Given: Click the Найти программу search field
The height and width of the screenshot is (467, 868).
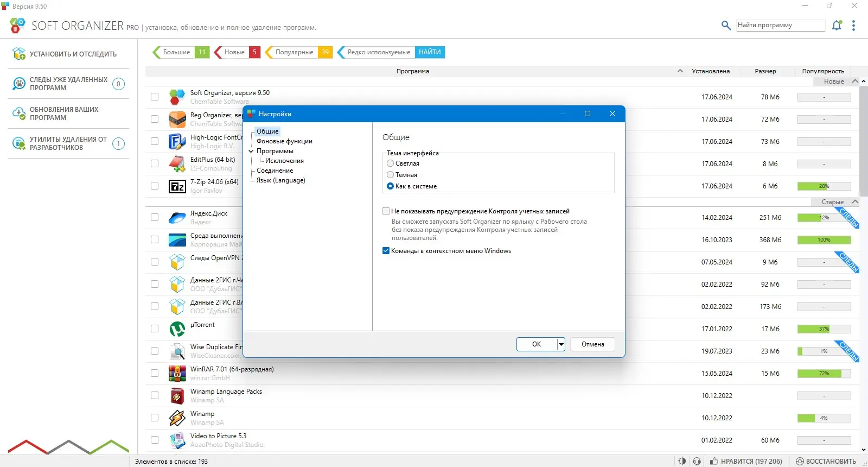Looking at the screenshot, I should point(781,25).
